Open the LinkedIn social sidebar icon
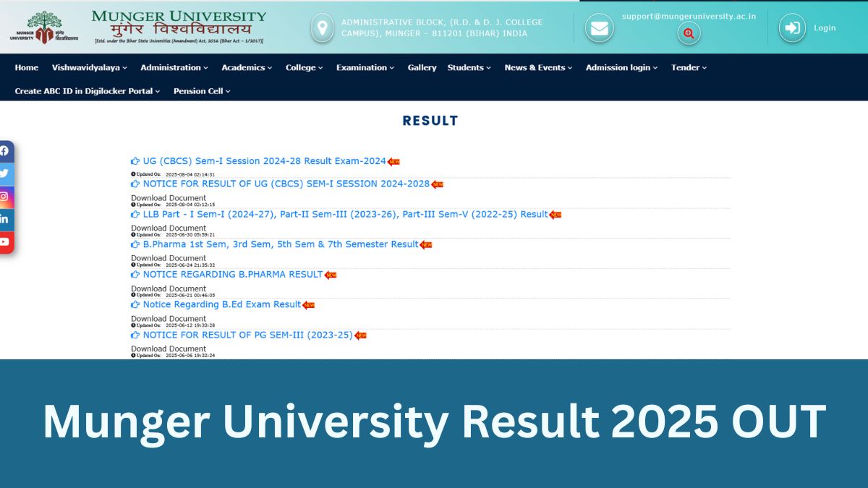Image resolution: width=868 pixels, height=488 pixels. click(5, 219)
